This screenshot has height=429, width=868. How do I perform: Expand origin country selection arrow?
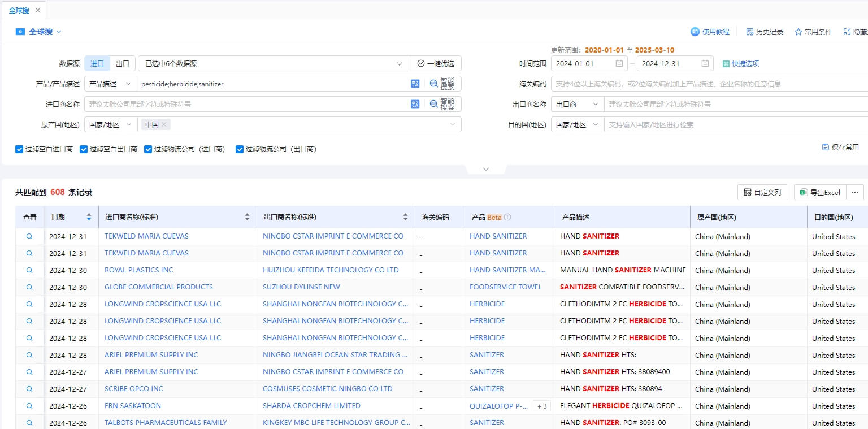pyautogui.click(x=453, y=124)
